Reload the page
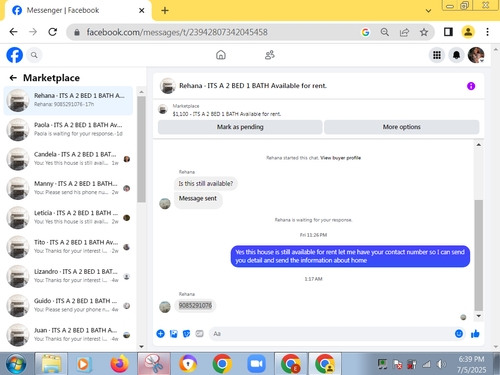Screen dimensions: 500x375 click(x=53, y=32)
